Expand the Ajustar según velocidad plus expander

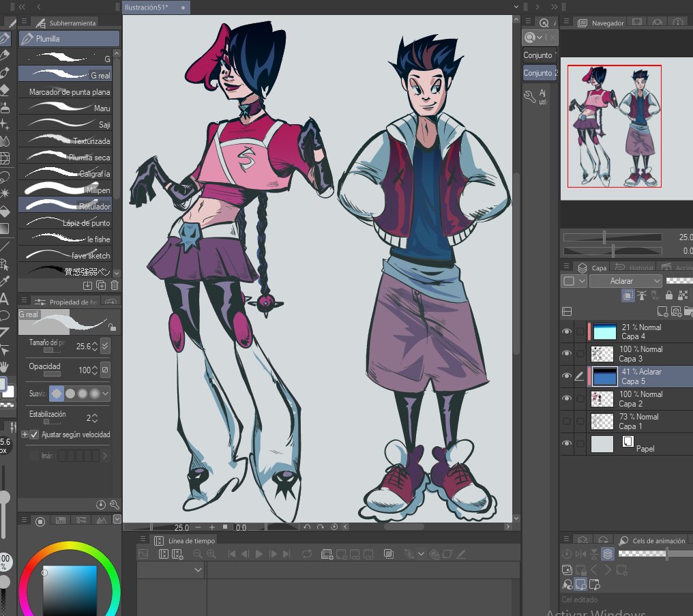(x=25, y=435)
